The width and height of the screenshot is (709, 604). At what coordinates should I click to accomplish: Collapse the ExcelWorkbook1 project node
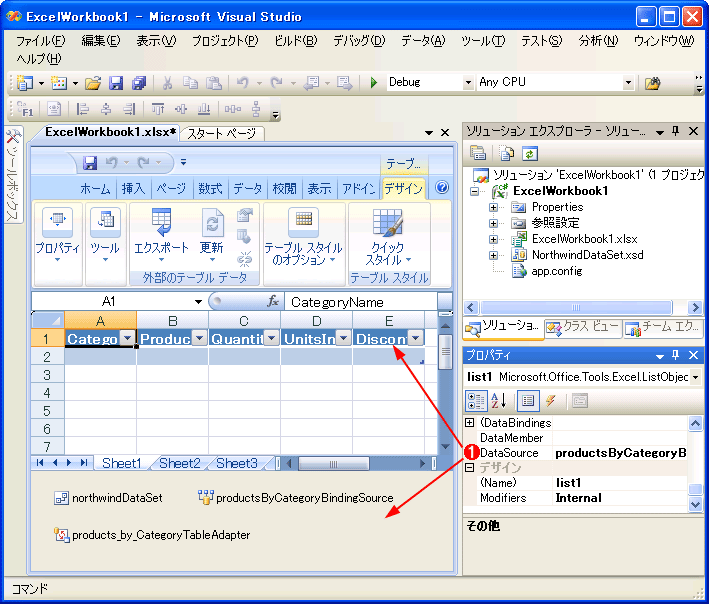474,192
